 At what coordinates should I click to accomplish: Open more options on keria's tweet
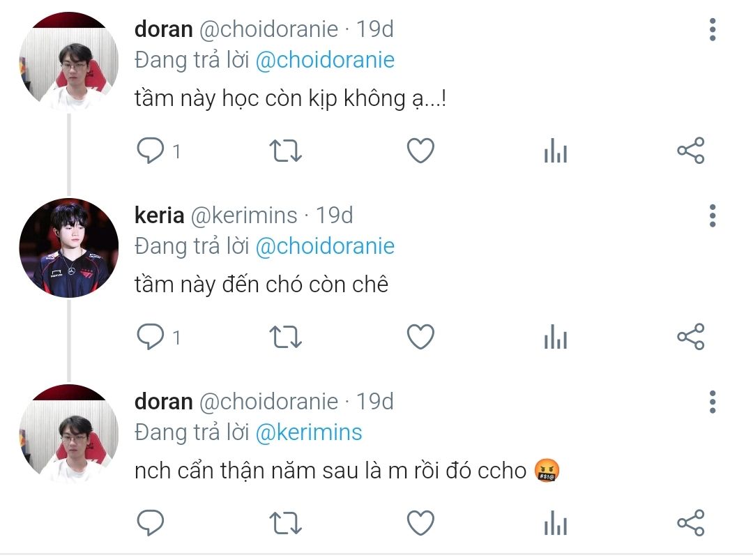tap(712, 216)
